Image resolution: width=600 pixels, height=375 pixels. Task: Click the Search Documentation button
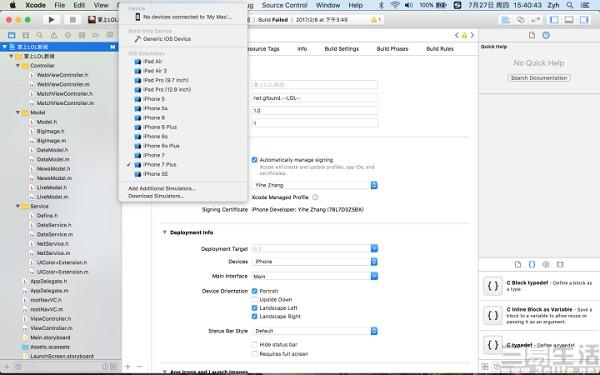coord(539,78)
